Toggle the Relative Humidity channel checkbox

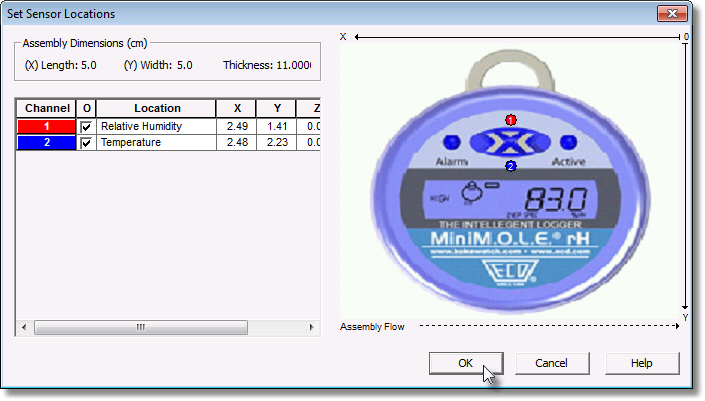coord(86,127)
